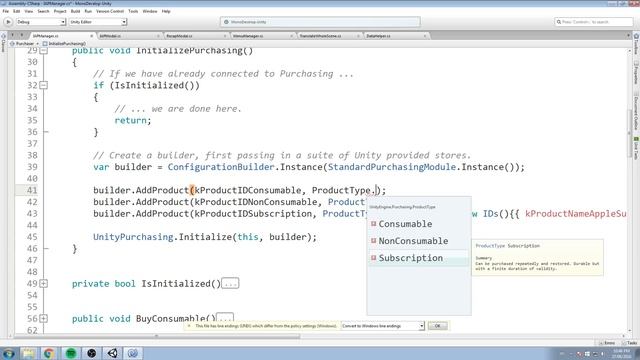Close the TranslateWholeScene.cs tab
Image resolution: width=640 pixels, height=360 pixels.
click(x=358, y=36)
